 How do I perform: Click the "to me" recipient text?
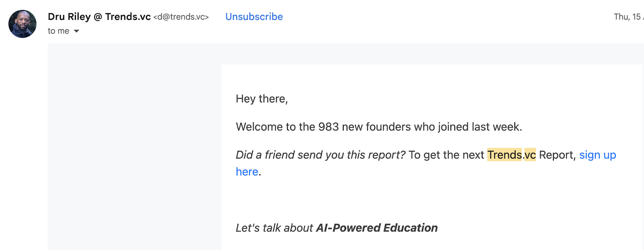(x=58, y=31)
